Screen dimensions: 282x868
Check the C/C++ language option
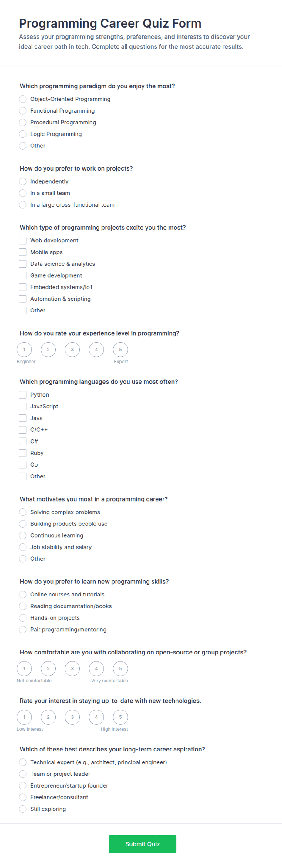(x=22, y=430)
